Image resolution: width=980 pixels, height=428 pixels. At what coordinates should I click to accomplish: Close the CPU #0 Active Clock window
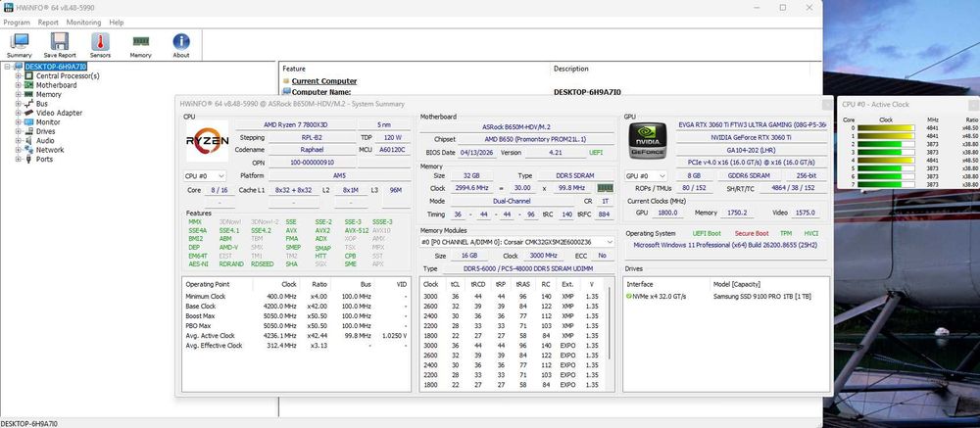click(x=973, y=105)
